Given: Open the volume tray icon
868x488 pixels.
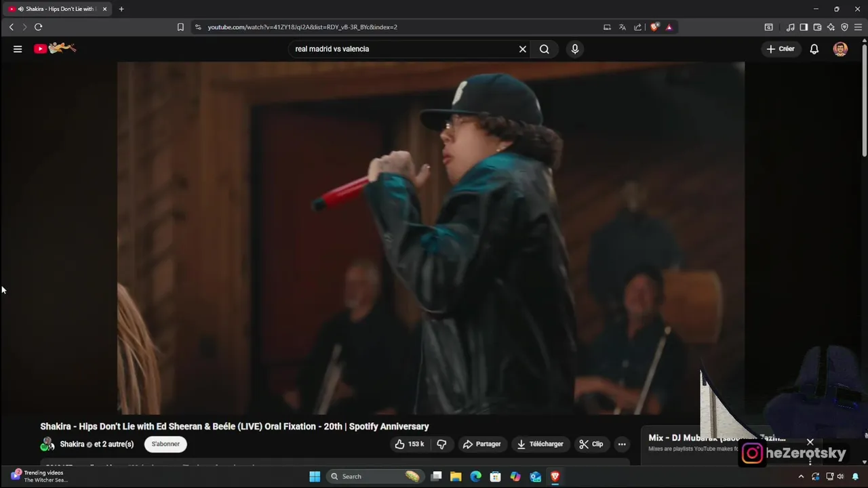Looking at the screenshot, I should (841, 476).
